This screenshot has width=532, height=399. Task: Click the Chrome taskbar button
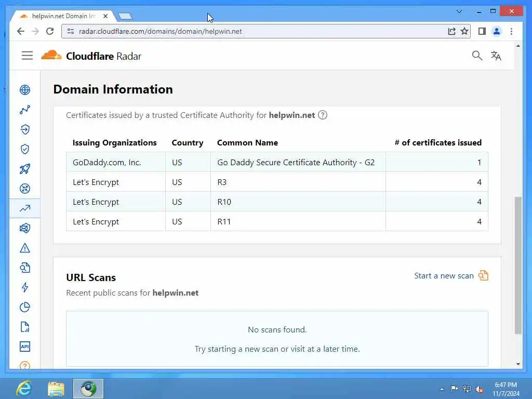pyautogui.click(x=88, y=389)
